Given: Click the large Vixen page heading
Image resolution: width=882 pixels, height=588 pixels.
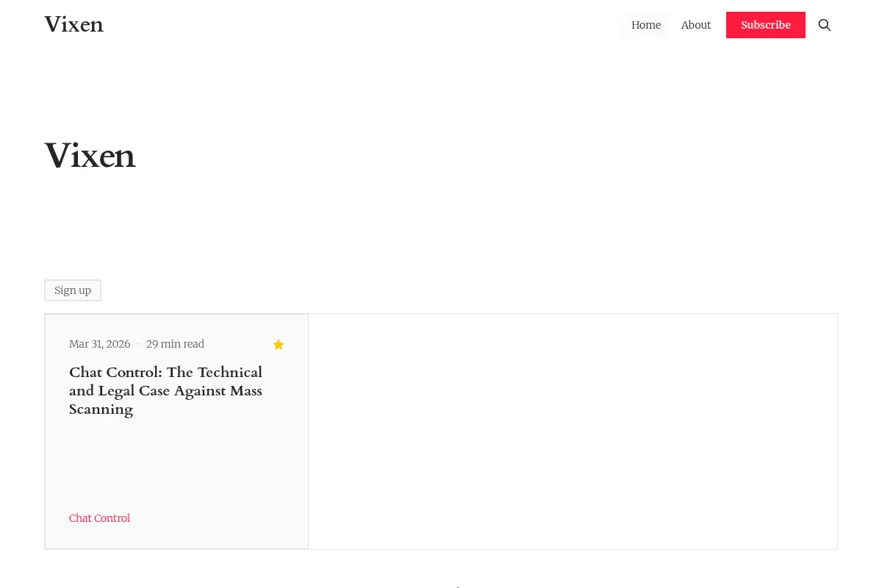Looking at the screenshot, I should click(x=90, y=156).
